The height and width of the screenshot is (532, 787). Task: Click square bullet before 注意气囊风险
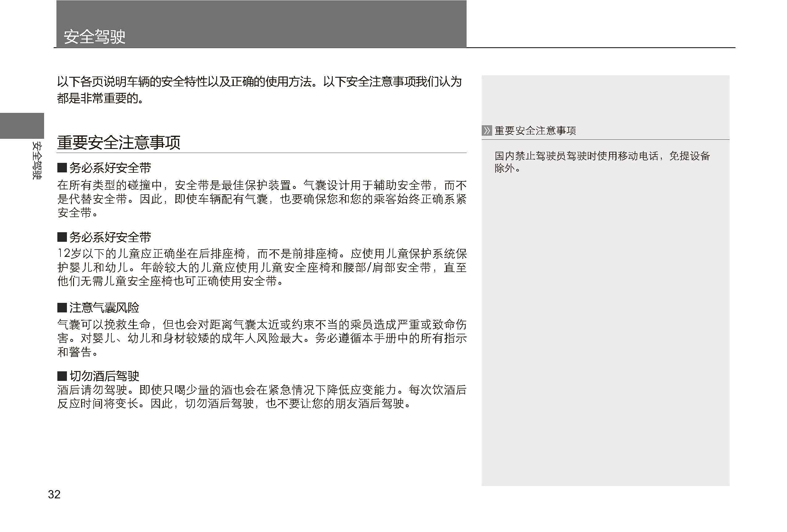[62, 307]
